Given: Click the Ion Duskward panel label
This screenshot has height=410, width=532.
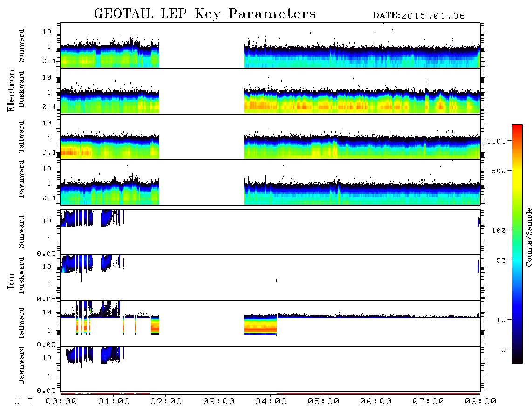Looking at the screenshot, I should pyautogui.click(x=21, y=275).
